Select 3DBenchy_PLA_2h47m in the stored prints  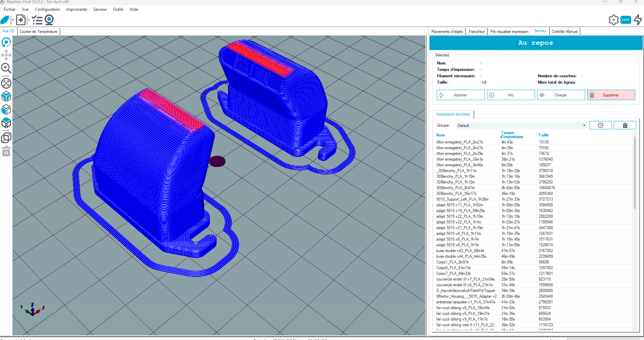coord(455,188)
